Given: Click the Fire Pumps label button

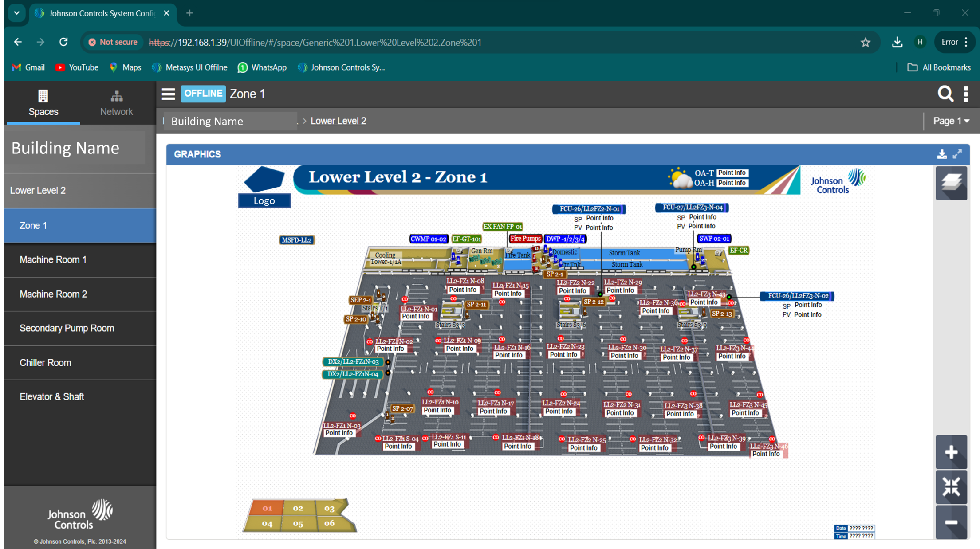Looking at the screenshot, I should (x=525, y=239).
